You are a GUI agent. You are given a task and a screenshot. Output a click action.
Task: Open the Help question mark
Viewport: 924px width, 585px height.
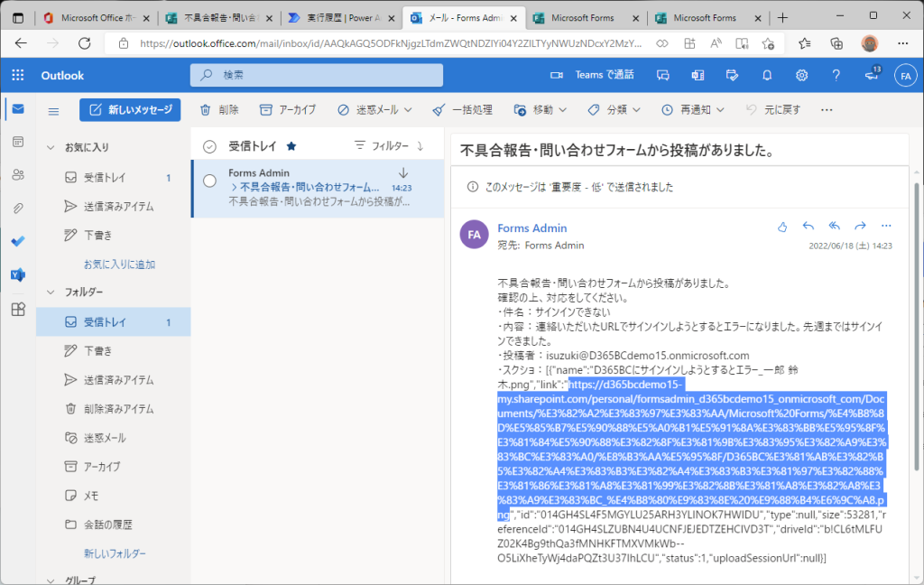point(836,76)
